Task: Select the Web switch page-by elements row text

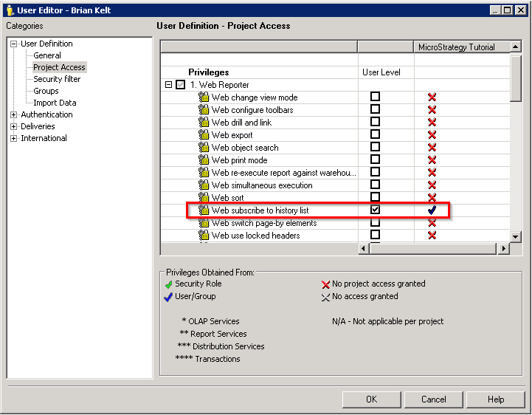Action: [264, 223]
